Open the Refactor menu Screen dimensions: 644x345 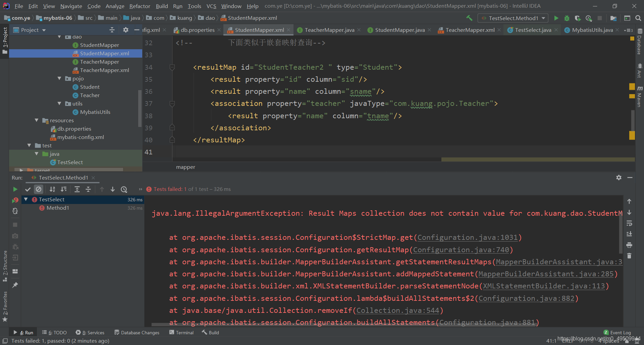(x=140, y=6)
